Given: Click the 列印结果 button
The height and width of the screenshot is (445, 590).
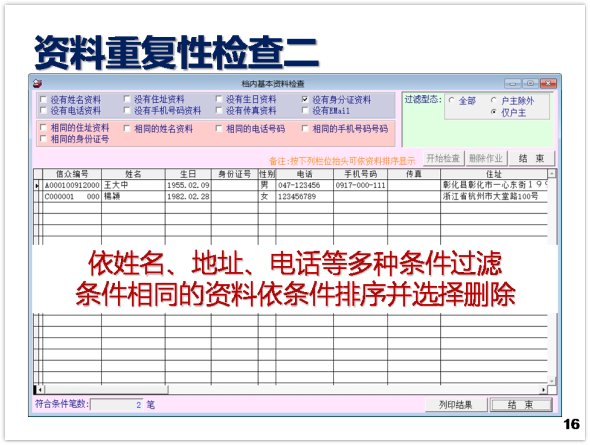Looking at the screenshot, I should [x=456, y=405].
